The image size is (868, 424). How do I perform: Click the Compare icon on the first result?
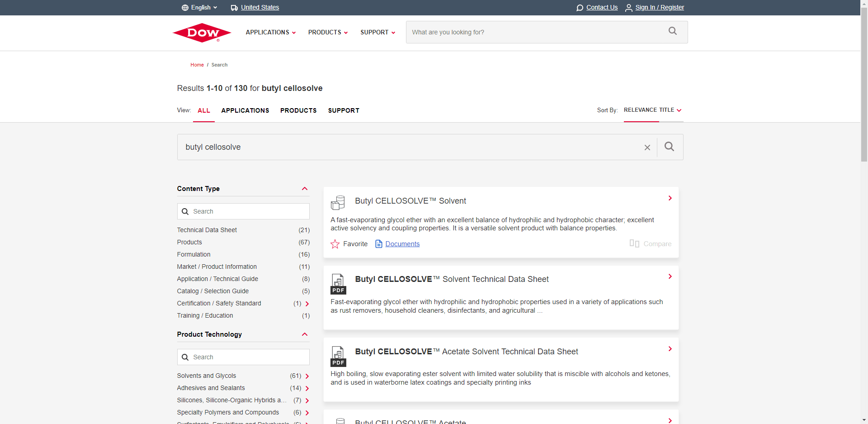click(x=634, y=243)
